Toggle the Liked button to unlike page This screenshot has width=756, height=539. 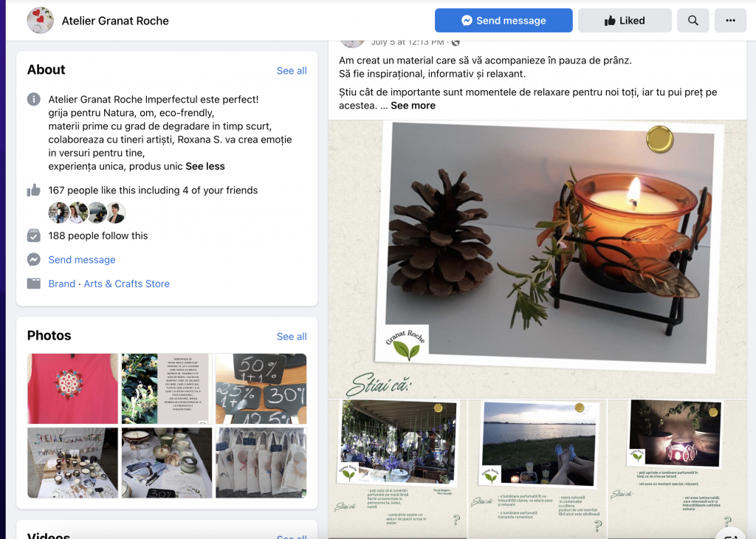(x=625, y=20)
